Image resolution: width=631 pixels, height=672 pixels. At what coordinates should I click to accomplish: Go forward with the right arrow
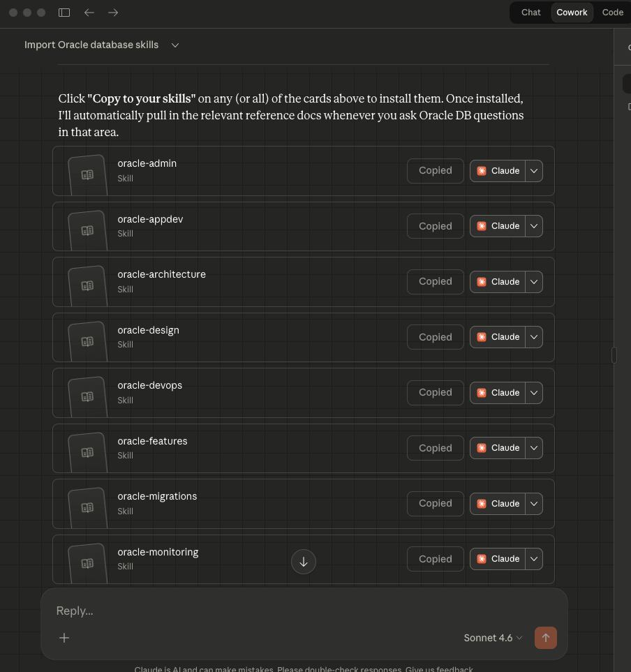pyautogui.click(x=113, y=13)
